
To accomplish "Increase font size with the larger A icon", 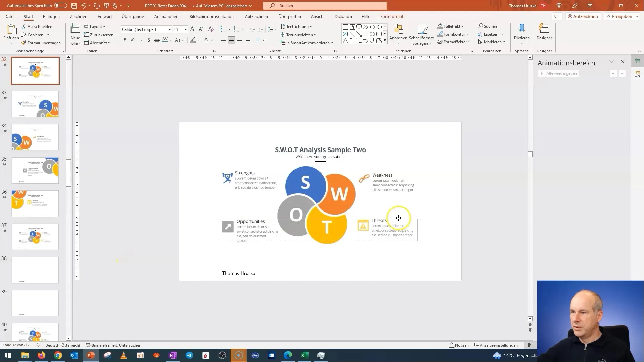I will (x=193, y=29).
